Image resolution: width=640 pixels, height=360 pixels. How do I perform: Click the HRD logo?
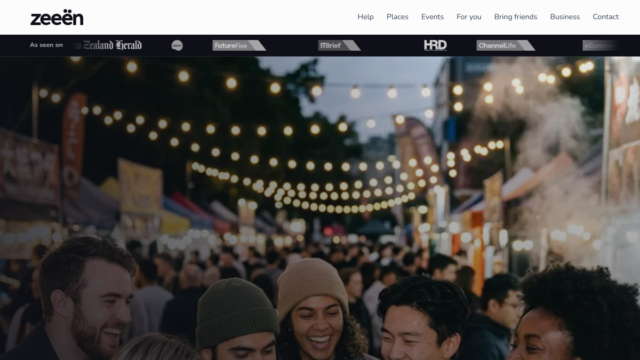[435, 45]
